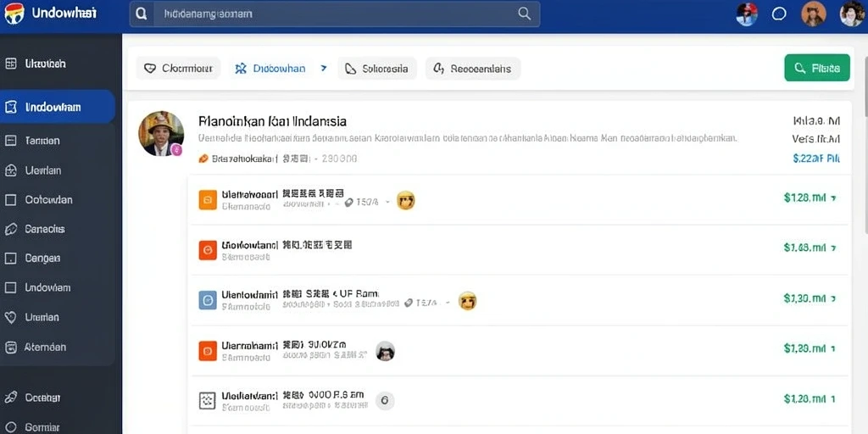Click blue square icon in third row
This screenshot has height=434, width=868.
click(x=208, y=300)
